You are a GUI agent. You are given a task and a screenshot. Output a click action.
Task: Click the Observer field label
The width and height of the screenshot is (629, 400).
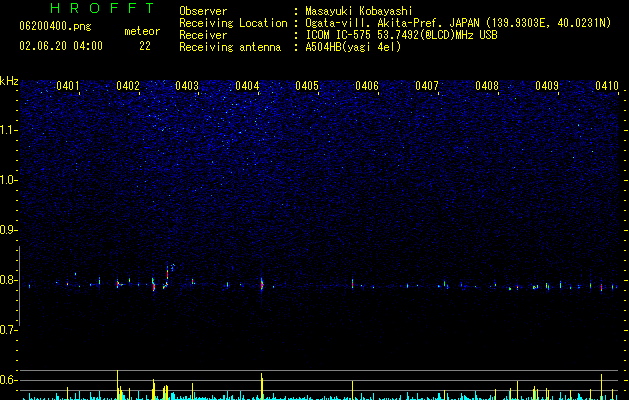pyautogui.click(x=203, y=11)
